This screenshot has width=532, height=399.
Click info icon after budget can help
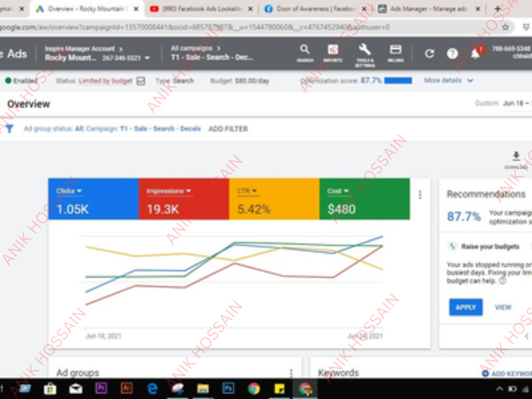[x=503, y=280]
